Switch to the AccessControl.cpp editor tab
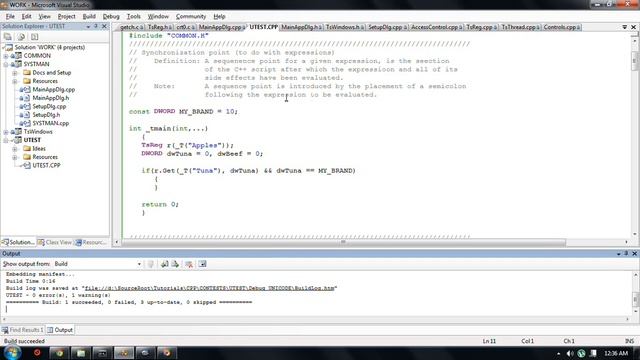This screenshot has width=640, height=360. [x=436, y=27]
